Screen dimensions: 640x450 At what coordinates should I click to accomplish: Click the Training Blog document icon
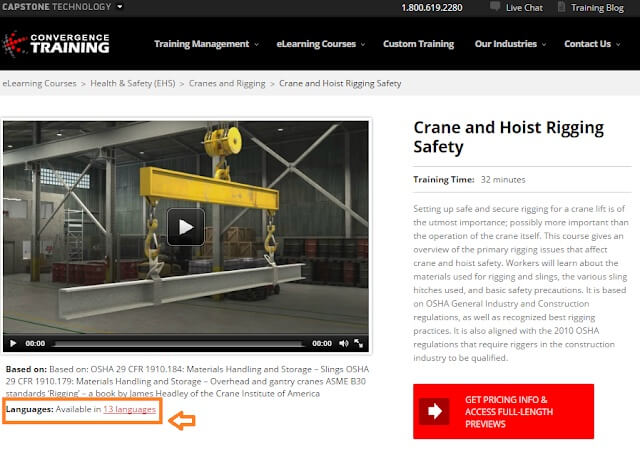point(561,7)
